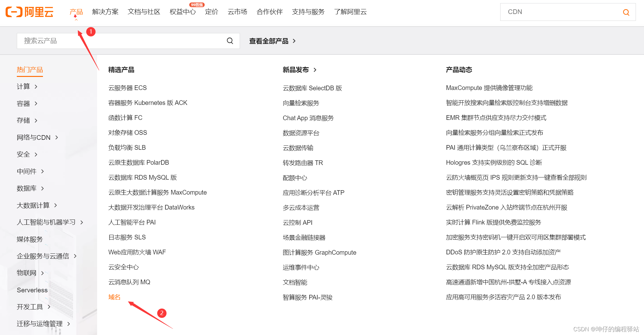Click the magnifier icon in product search box
This screenshot has width=644, height=335.
point(230,41)
